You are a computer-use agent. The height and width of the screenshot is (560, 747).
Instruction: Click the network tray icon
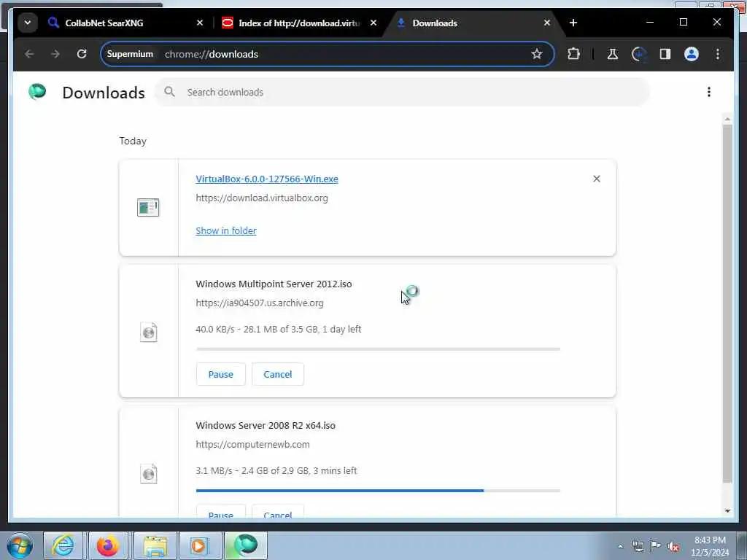[638, 546]
